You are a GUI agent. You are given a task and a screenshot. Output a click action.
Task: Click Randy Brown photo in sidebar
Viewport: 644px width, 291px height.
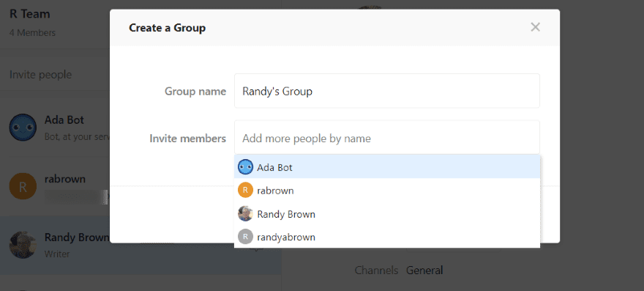pos(23,245)
